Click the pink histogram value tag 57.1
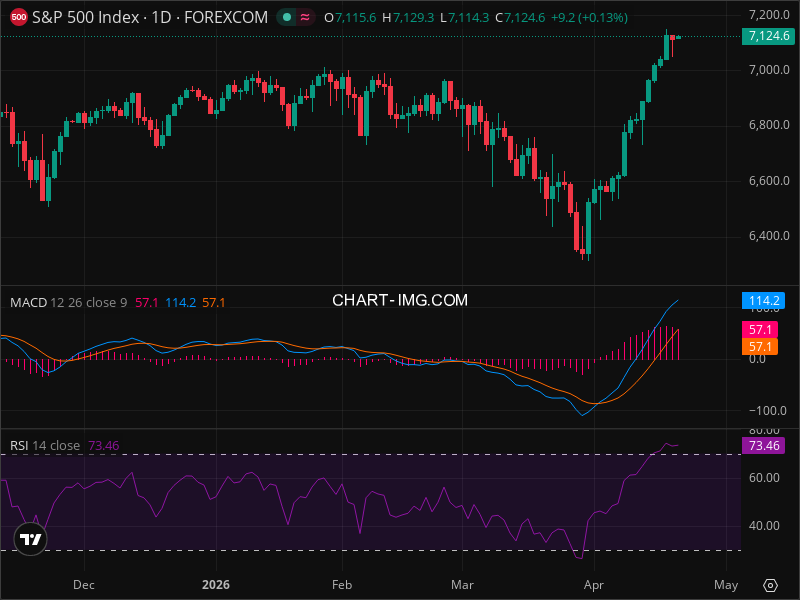Viewport: 800px width, 600px height. pyautogui.click(x=760, y=330)
